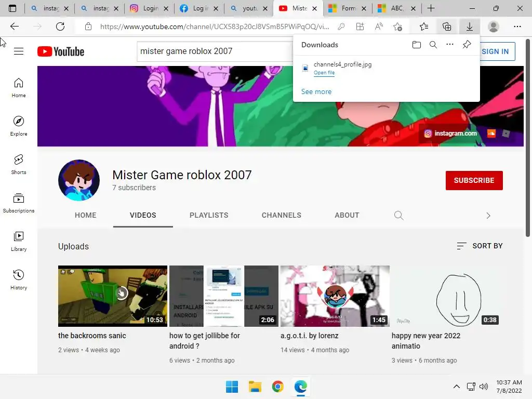Click the YouTube search input field
Screen dimensions: 532x399
(215, 51)
